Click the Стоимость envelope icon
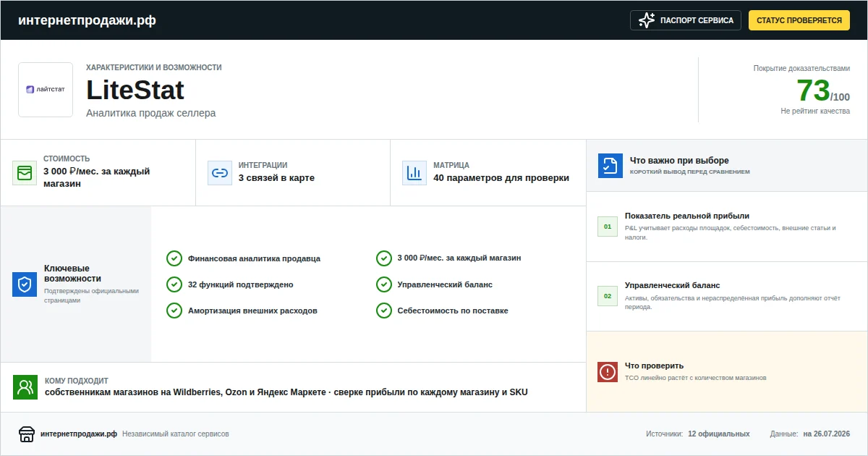Viewport: 868px width, 456px height. [x=25, y=173]
